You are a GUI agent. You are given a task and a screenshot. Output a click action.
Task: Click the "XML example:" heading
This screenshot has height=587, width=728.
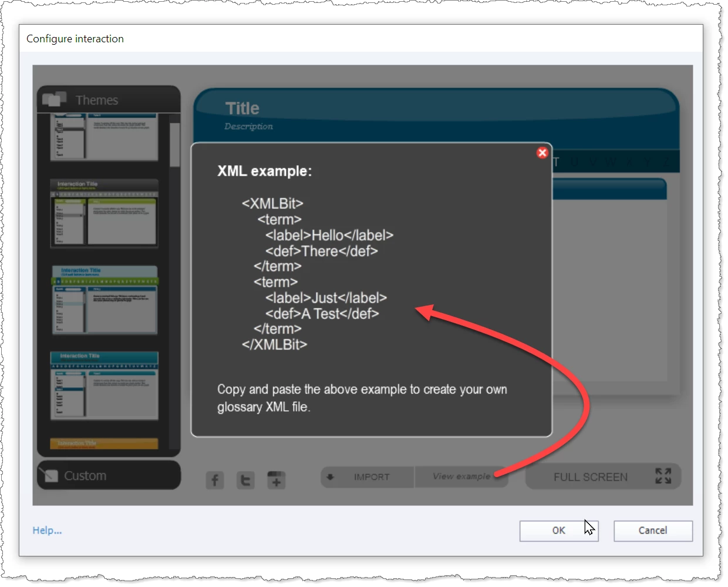(265, 171)
